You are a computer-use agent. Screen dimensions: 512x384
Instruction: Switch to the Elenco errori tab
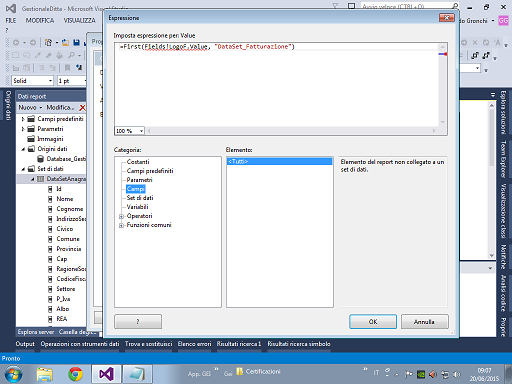pyautogui.click(x=194, y=344)
